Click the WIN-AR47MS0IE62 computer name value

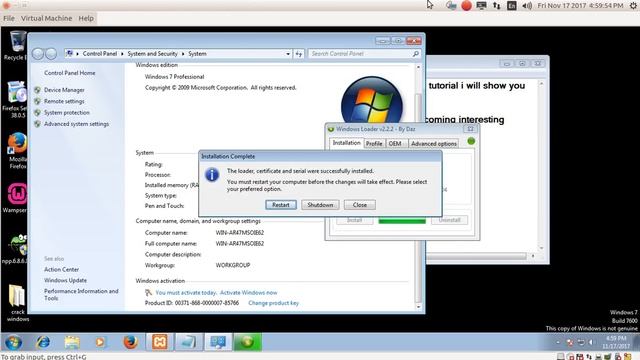(x=240, y=233)
